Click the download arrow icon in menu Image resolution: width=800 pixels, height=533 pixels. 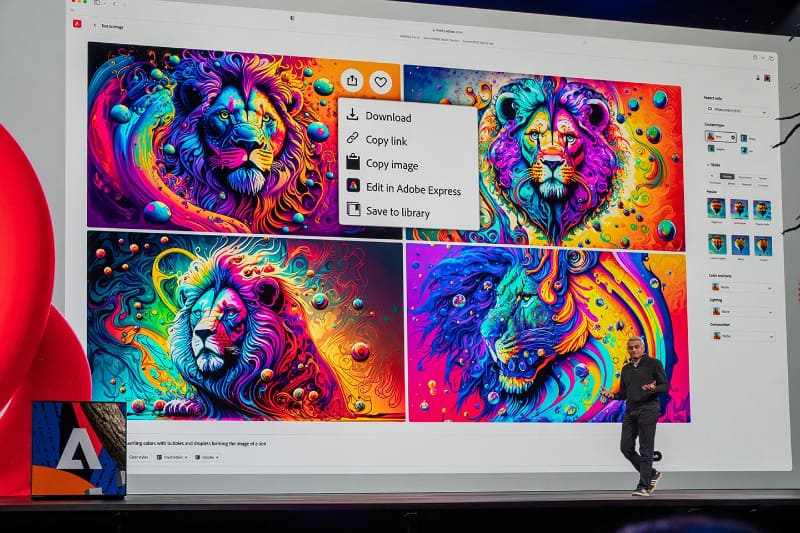tap(352, 114)
